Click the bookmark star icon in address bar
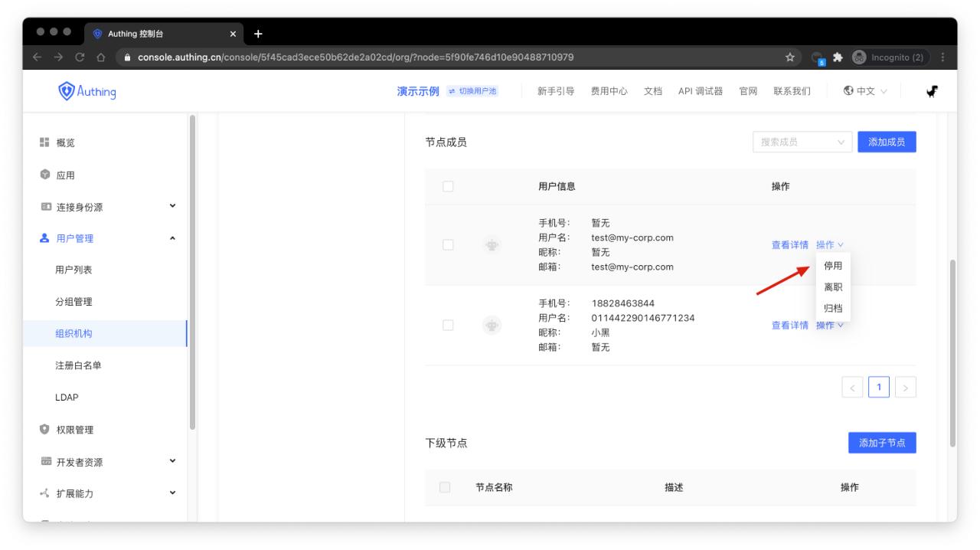Image resolution: width=980 pixels, height=550 pixels. point(789,57)
